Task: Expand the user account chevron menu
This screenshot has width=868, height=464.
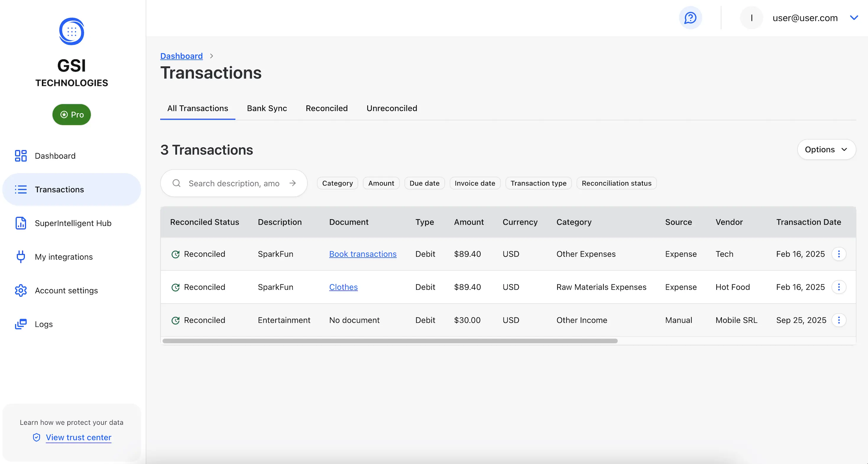Action: 854,17
